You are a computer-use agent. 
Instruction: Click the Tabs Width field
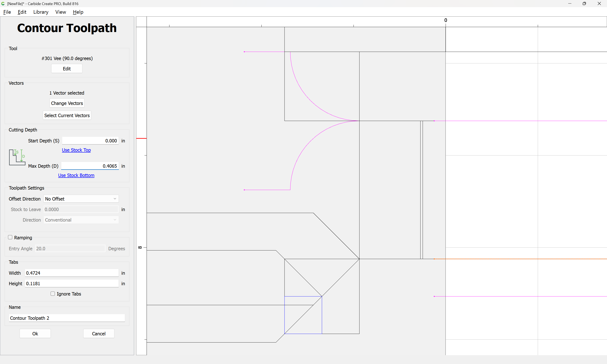[x=72, y=273]
